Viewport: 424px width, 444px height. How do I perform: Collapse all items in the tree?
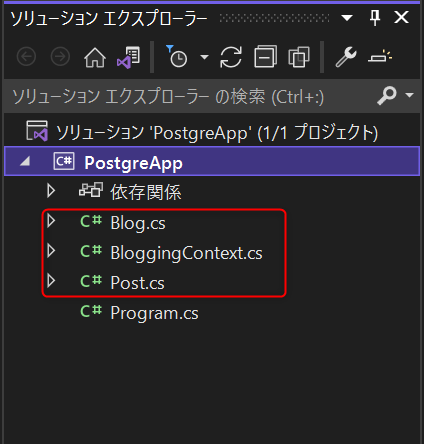pyautogui.click(x=265, y=57)
